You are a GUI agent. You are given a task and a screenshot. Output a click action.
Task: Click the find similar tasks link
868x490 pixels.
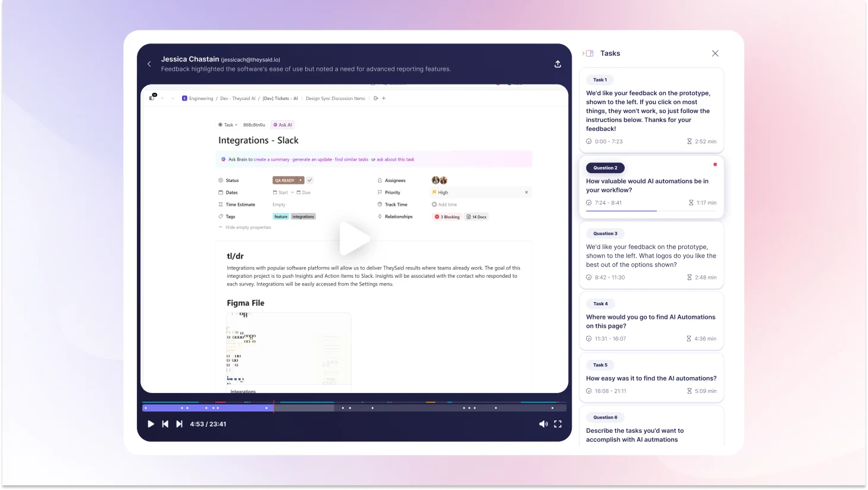click(x=352, y=159)
